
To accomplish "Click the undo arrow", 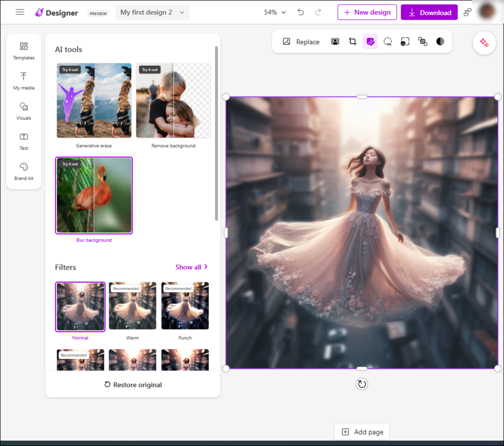I will coord(301,12).
